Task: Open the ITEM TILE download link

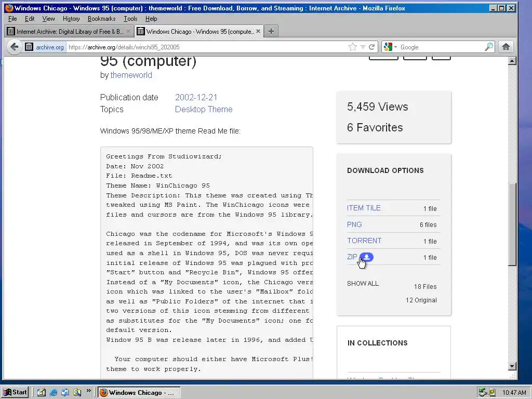Action: (364, 208)
